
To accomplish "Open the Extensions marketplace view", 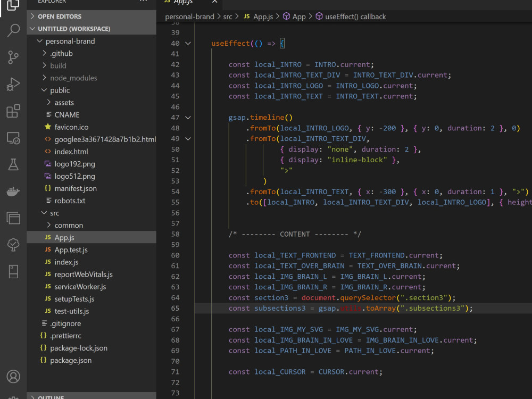I will click(13, 110).
